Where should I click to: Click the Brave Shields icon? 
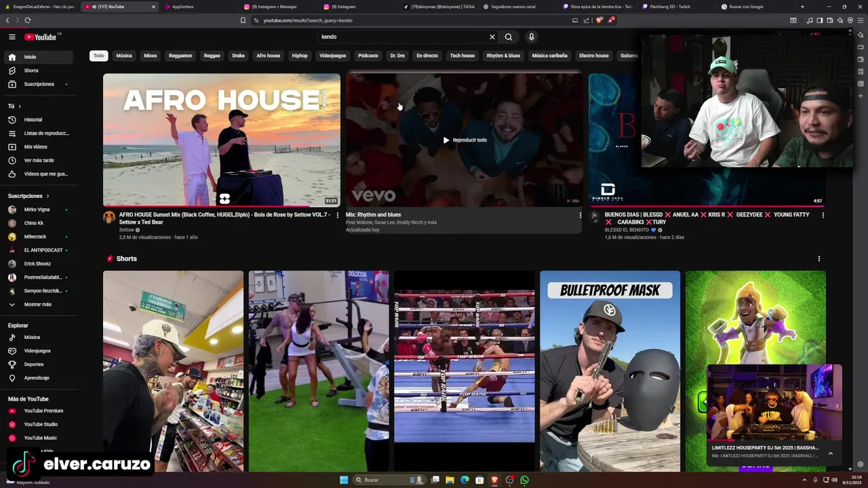599,20
